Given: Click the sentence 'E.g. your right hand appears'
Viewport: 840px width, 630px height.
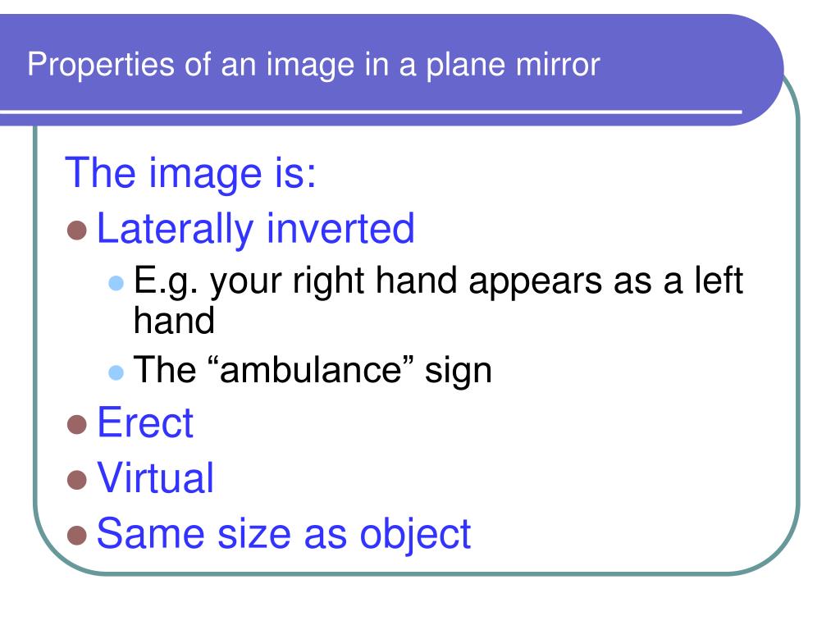Looking at the screenshot, I should [x=367, y=281].
